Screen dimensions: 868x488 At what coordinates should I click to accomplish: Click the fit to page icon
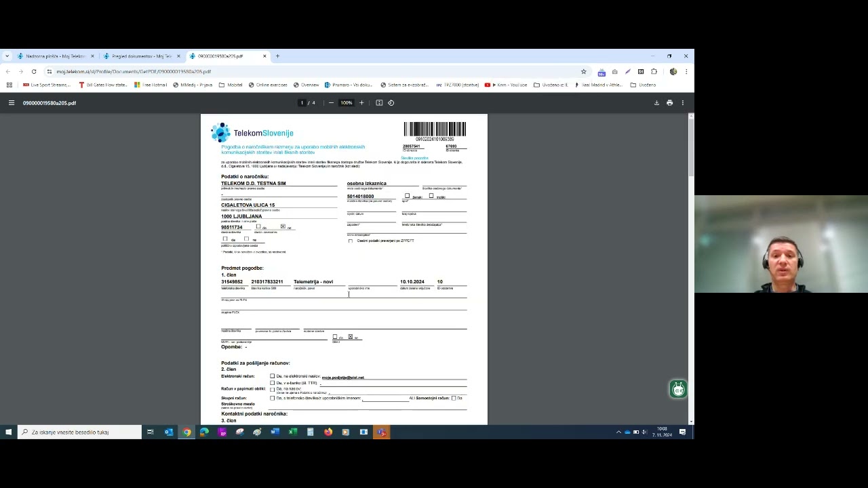tap(379, 103)
